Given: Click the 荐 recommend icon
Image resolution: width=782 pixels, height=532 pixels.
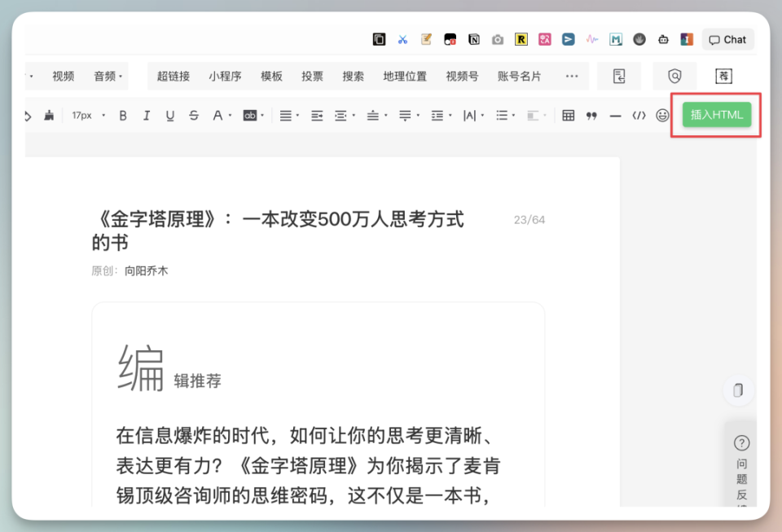Looking at the screenshot, I should [723, 77].
